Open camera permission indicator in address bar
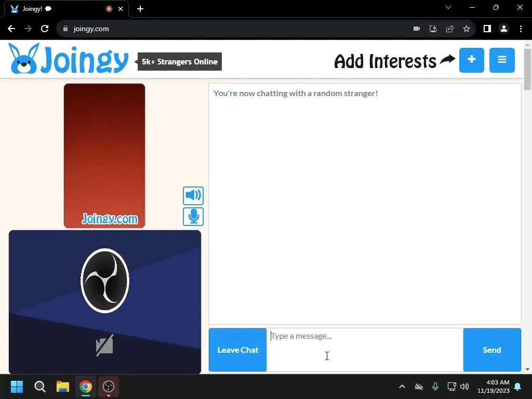The image size is (532, 399). coord(417,29)
